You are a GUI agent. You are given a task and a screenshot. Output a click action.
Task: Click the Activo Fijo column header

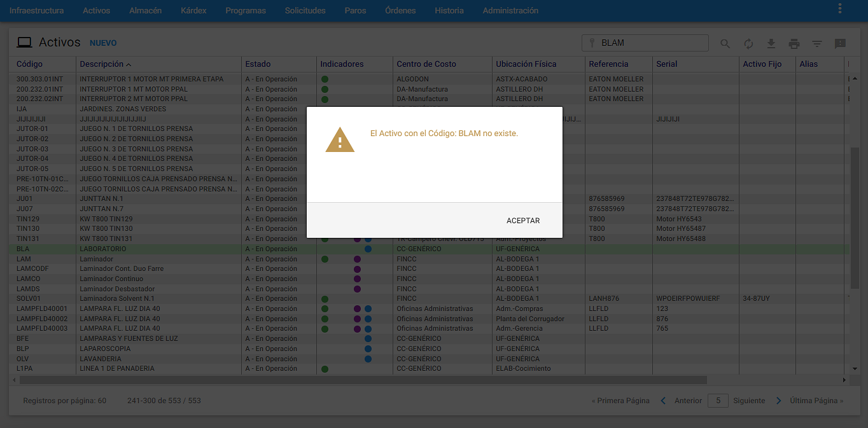[763, 64]
